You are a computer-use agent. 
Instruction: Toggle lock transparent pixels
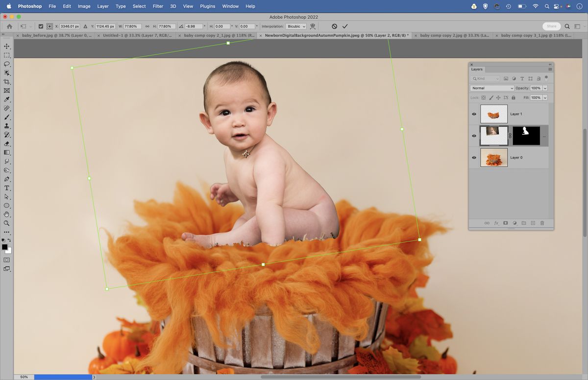tap(484, 97)
